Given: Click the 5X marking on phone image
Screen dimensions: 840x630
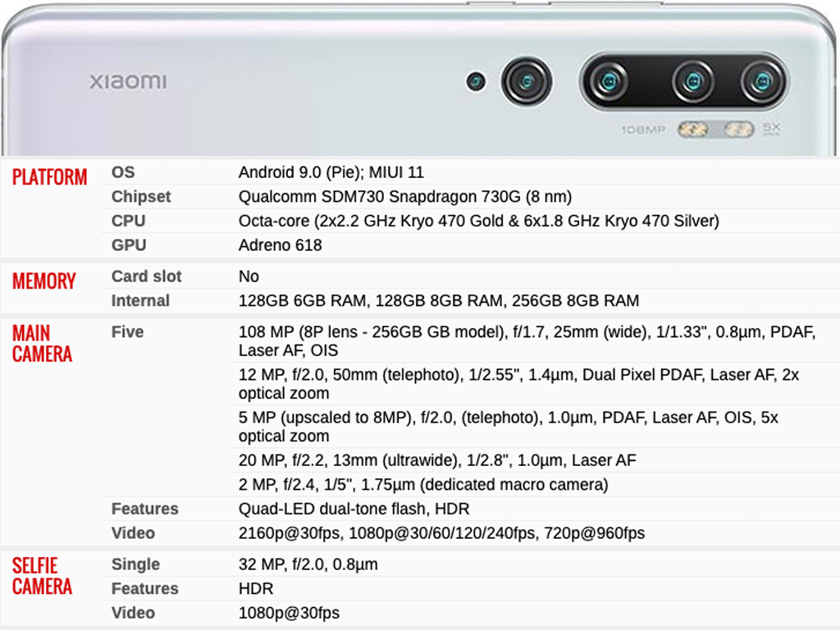Looking at the screenshot, I should point(771,128).
